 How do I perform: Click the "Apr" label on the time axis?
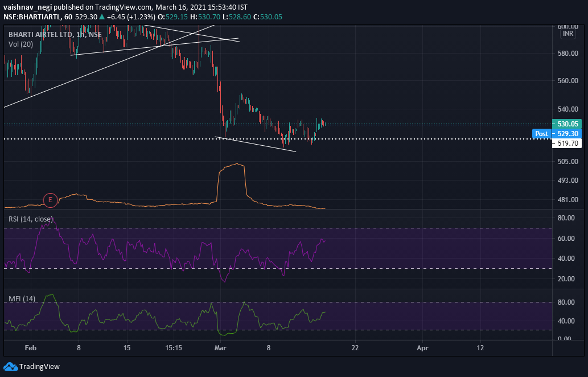pyautogui.click(x=422, y=348)
